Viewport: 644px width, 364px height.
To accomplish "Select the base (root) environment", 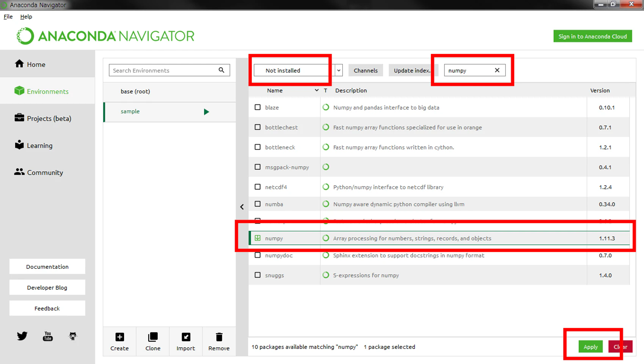I will pos(170,91).
